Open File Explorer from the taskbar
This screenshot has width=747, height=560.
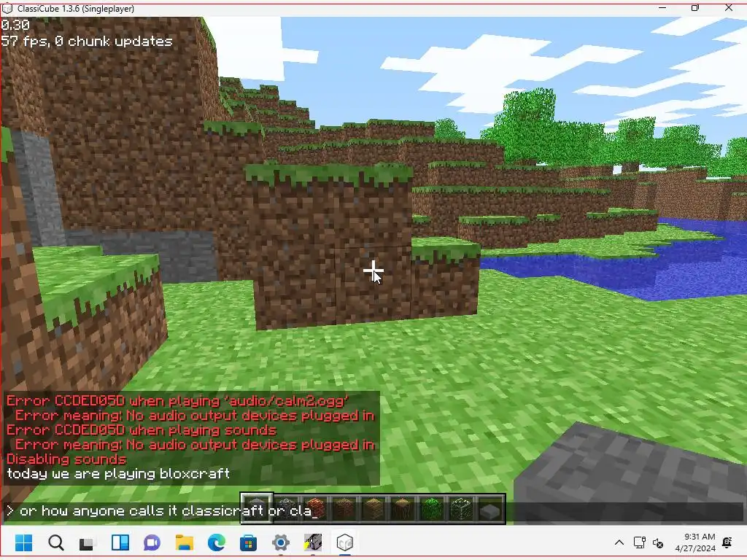[x=185, y=542]
